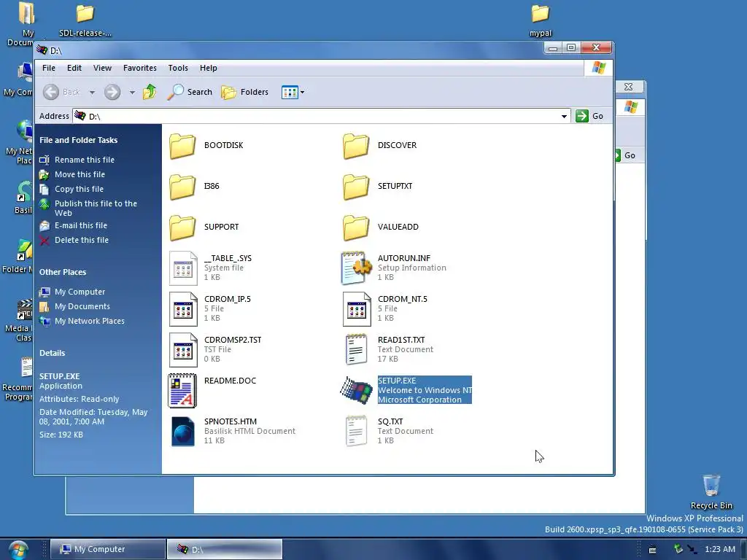Collapse the Other Places section header
Viewport: 747px width, 560px height.
pyautogui.click(x=63, y=273)
